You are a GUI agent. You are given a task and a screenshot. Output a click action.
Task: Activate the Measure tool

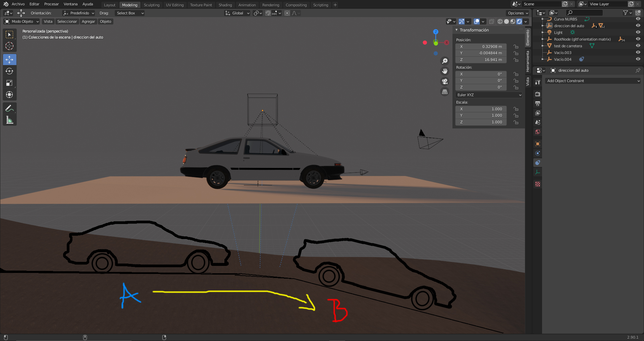(9, 120)
